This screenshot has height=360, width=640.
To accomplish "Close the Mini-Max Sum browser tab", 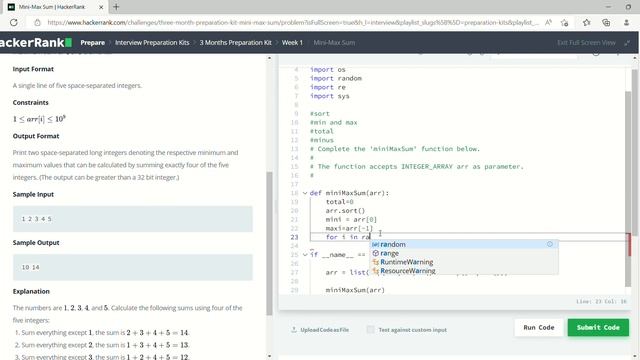I will [x=101, y=7].
